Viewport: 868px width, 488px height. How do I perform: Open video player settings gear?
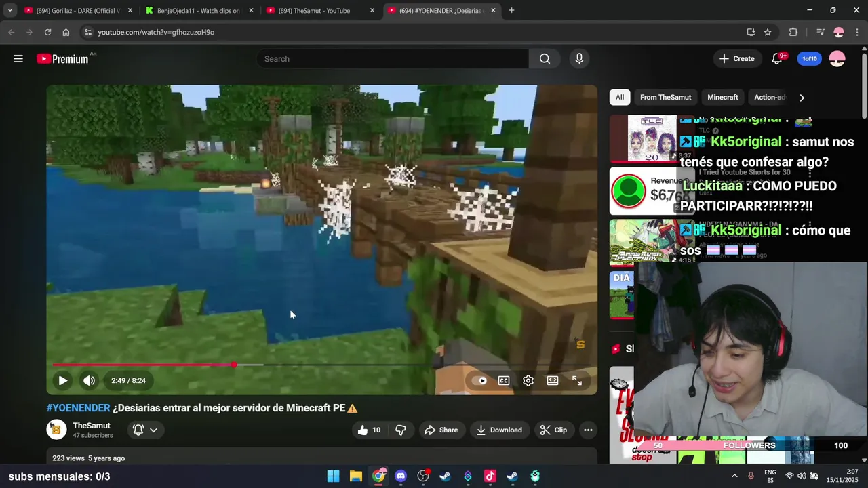click(x=528, y=381)
